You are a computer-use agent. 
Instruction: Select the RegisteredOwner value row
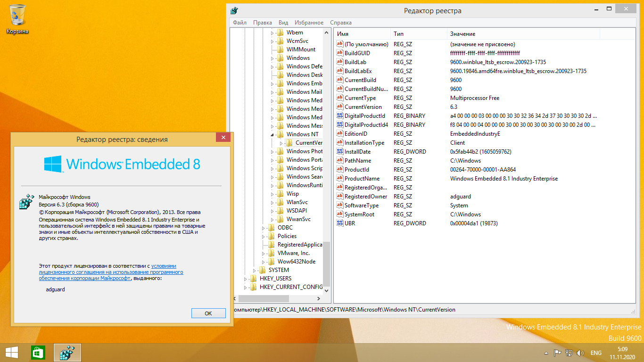(x=484, y=197)
